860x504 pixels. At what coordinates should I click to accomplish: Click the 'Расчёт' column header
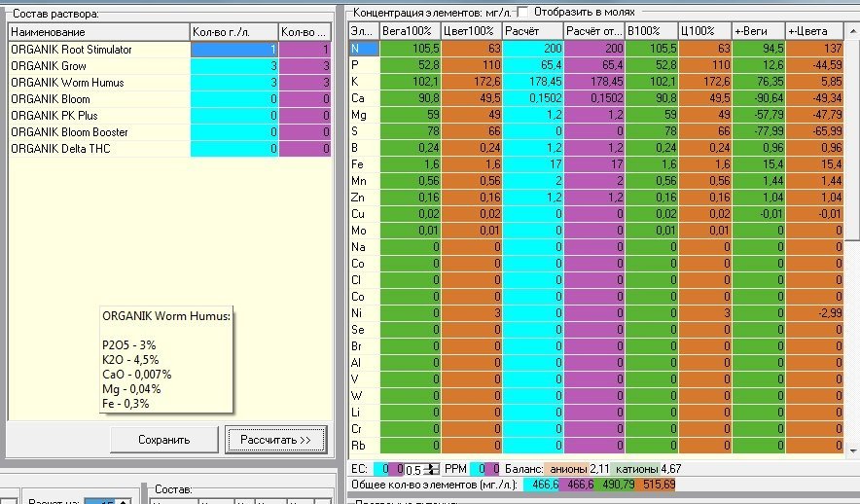533,31
